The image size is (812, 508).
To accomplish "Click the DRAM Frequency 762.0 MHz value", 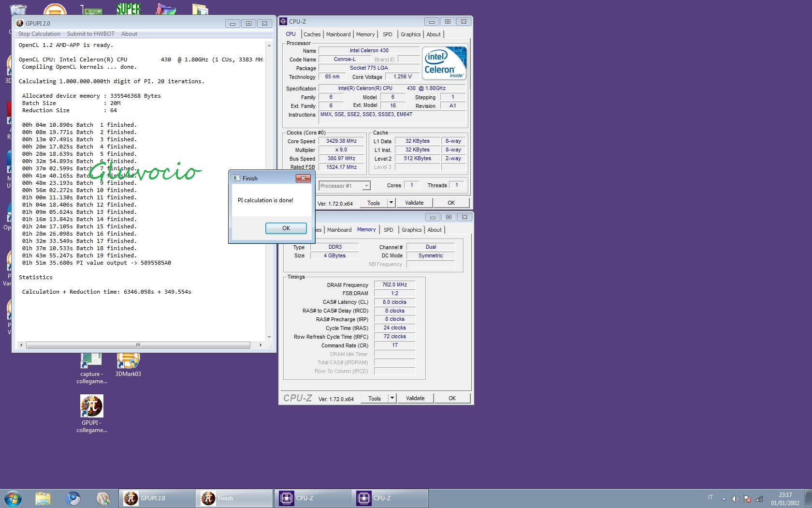I will pos(394,285).
